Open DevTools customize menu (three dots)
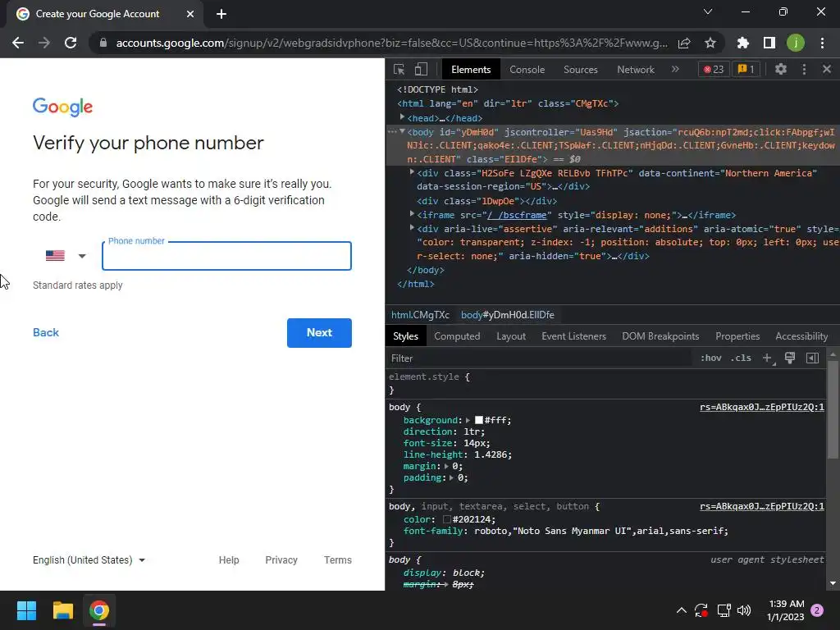The width and height of the screenshot is (840, 630). point(804,69)
